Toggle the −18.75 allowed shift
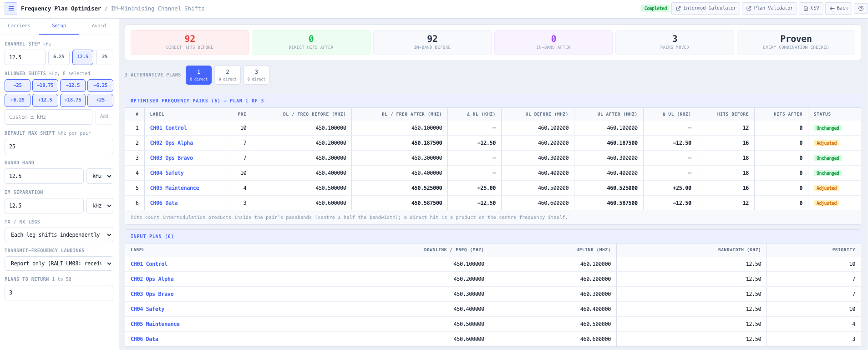Screen dimensions: 868x350 click(45, 85)
